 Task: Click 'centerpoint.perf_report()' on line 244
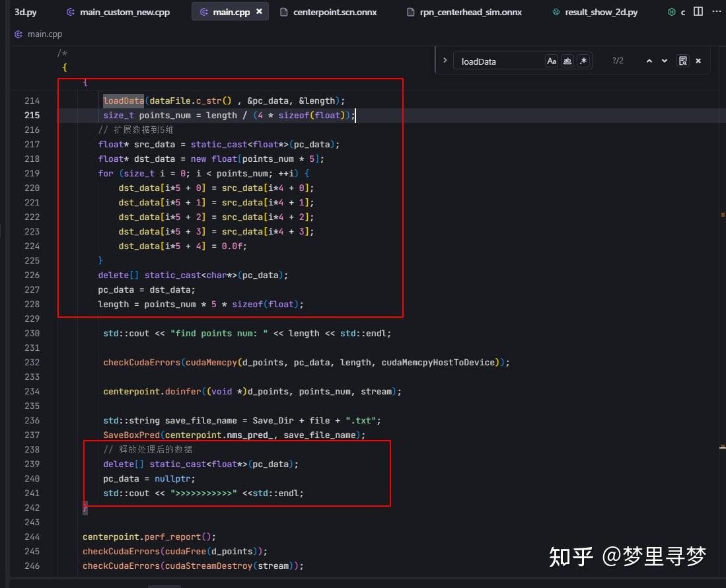(147, 537)
